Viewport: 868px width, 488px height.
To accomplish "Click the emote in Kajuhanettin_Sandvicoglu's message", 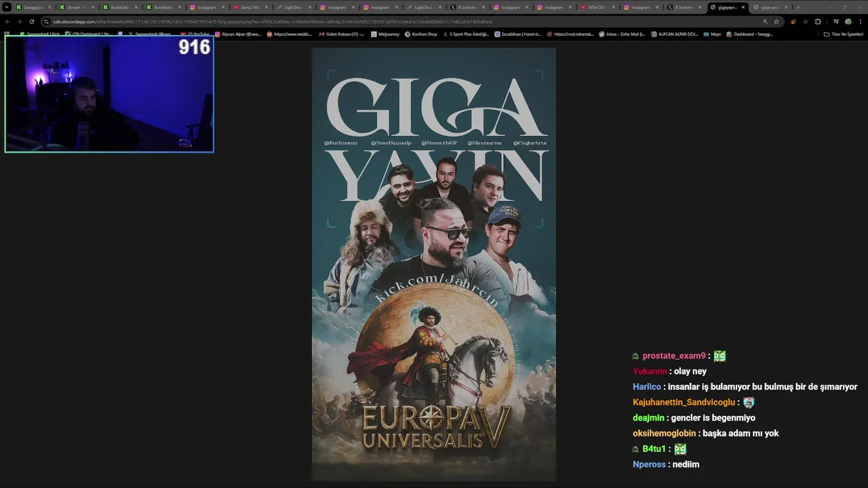I will coord(749,403).
